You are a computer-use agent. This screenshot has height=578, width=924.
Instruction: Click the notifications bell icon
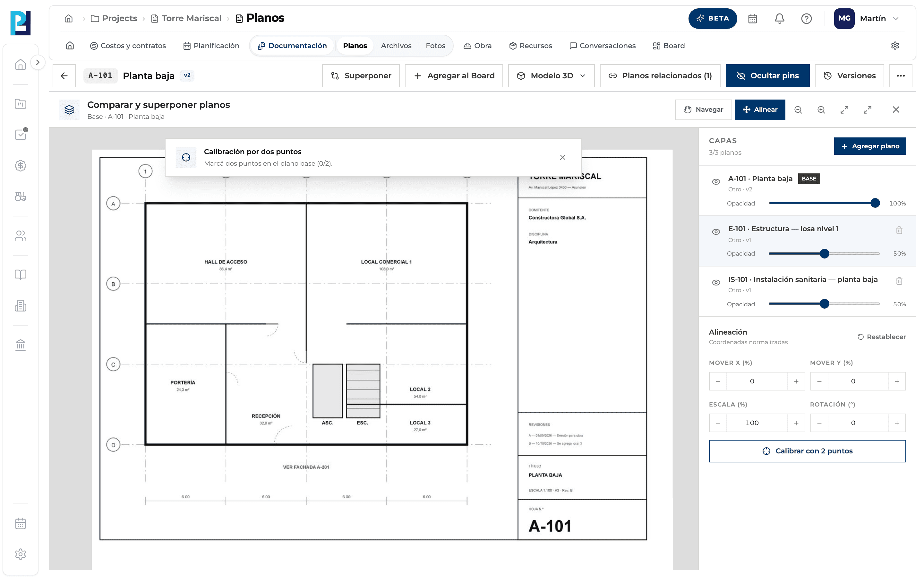779,18
